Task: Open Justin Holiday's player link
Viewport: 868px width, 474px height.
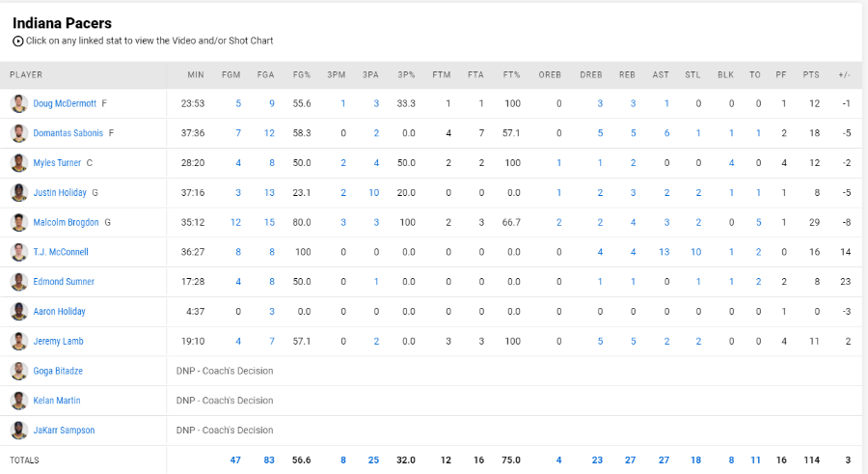Action: coord(60,192)
